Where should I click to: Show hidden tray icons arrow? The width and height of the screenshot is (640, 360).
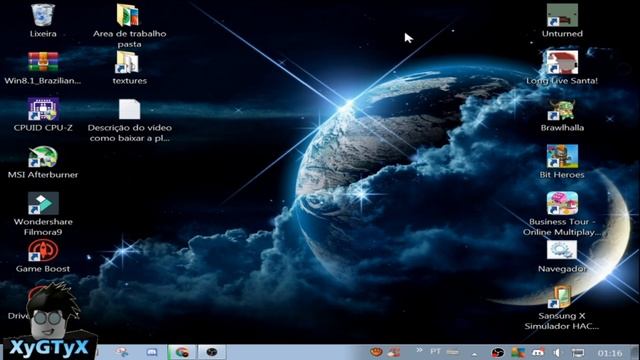click(x=475, y=353)
